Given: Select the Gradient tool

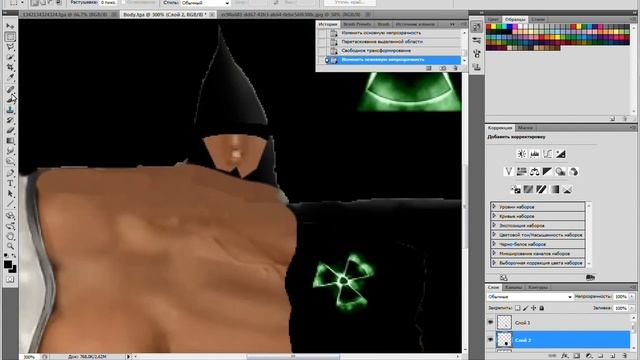Looking at the screenshot, I should [10, 141].
